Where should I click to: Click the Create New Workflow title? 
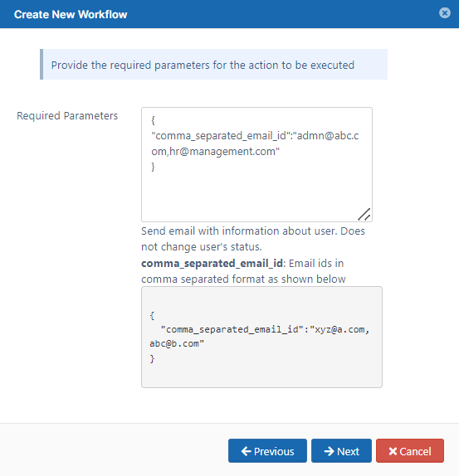click(71, 14)
